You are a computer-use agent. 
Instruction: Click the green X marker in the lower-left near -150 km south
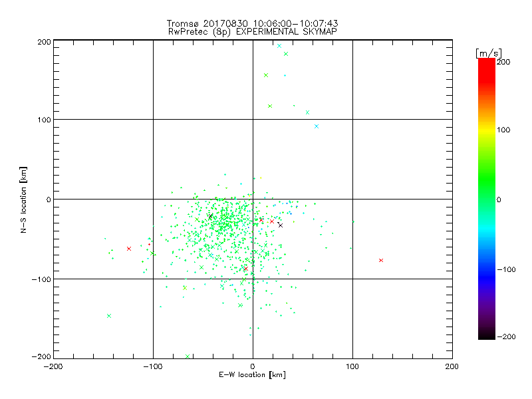(x=109, y=316)
